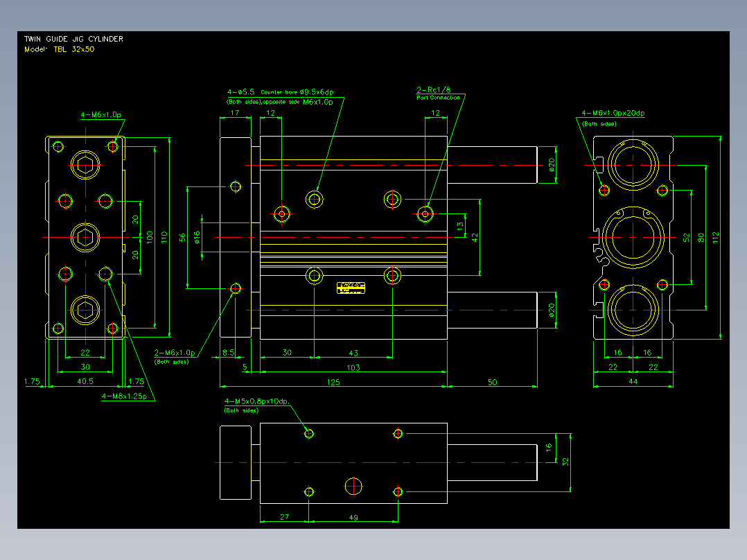Viewport: 747px width, 560px height.
Task: Select the '4-Φ5.5 Counter bore Φ9.5x6dp' note
Action: (x=280, y=92)
